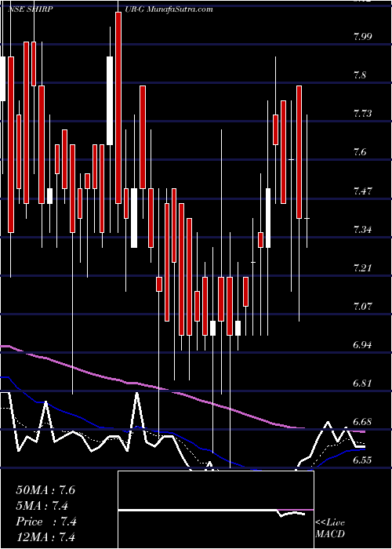Select the 7.8 price axis label

(361, 75)
